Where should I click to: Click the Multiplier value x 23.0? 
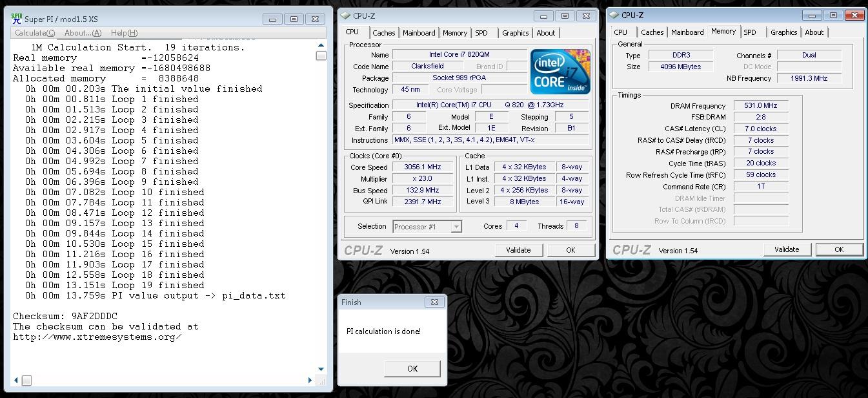[x=423, y=179]
